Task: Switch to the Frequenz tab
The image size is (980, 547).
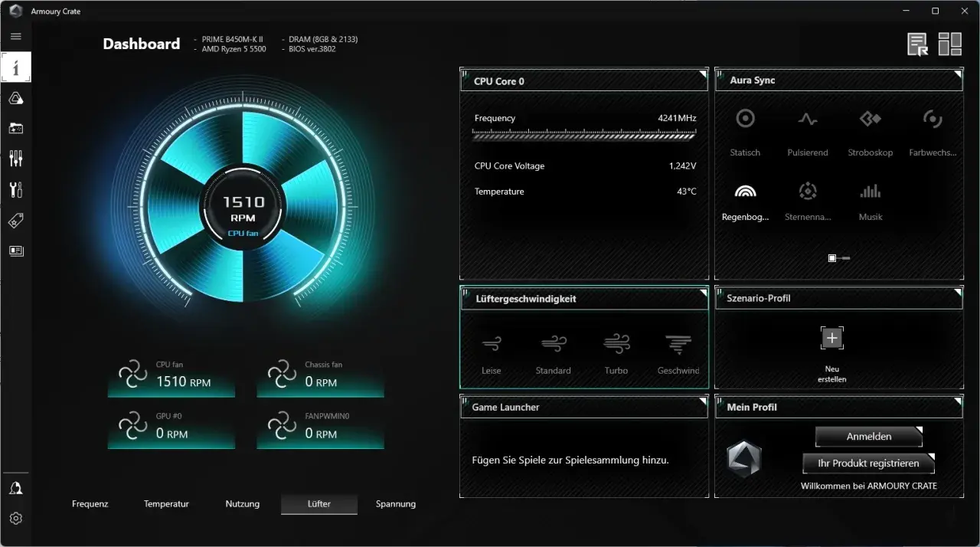Action: [90, 504]
